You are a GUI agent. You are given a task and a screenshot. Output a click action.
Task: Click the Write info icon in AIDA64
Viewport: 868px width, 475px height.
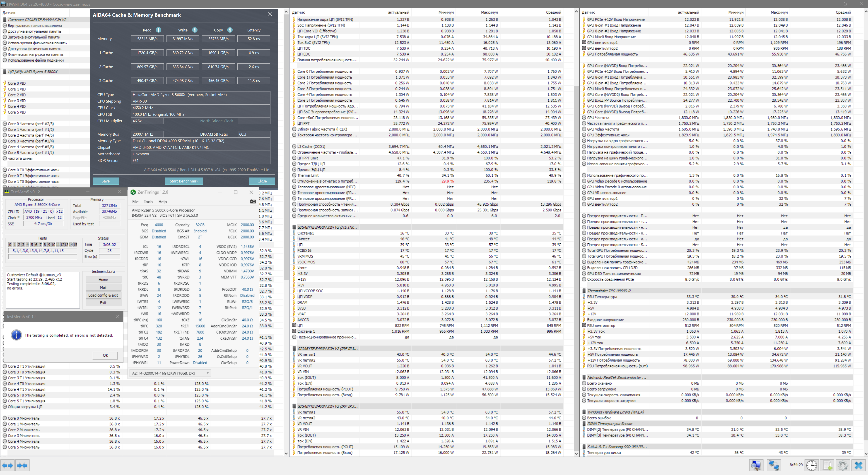(x=194, y=30)
